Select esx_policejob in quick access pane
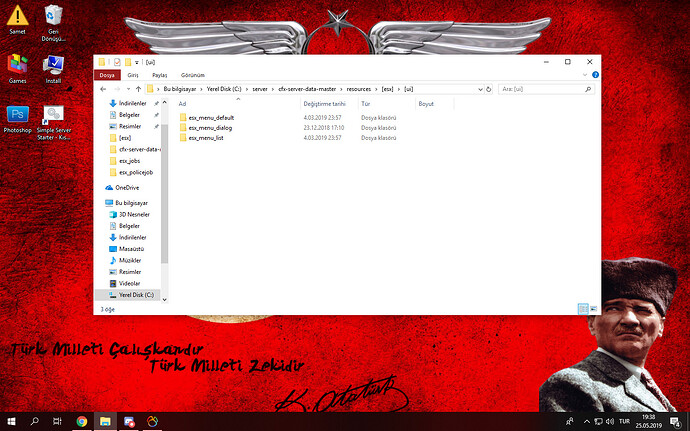690x431 pixels. coord(136,172)
